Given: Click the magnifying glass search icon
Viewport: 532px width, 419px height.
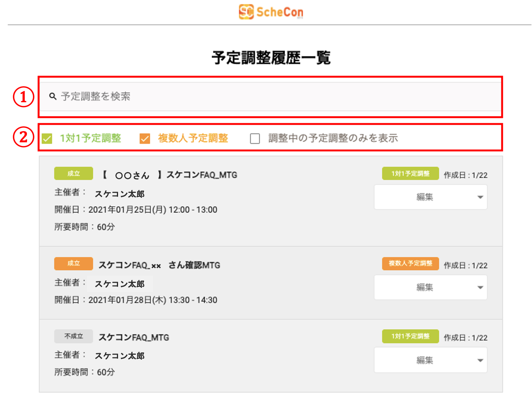Looking at the screenshot, I should (53, 96).
